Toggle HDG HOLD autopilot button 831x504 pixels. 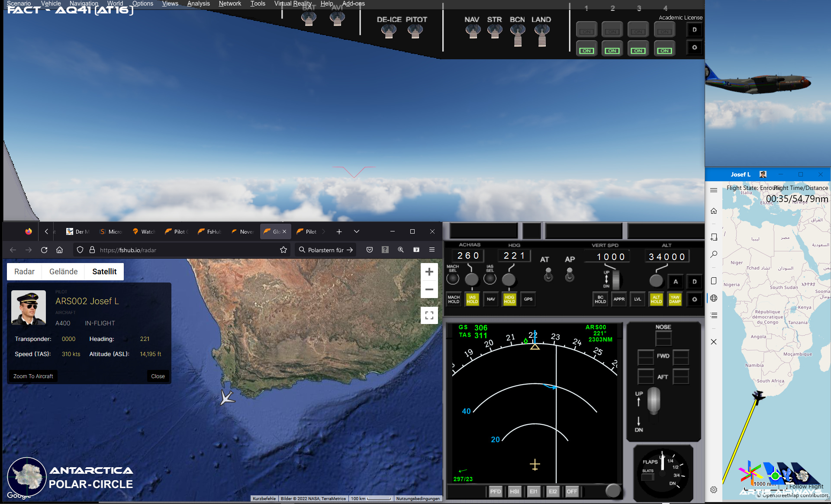point(509,299)
